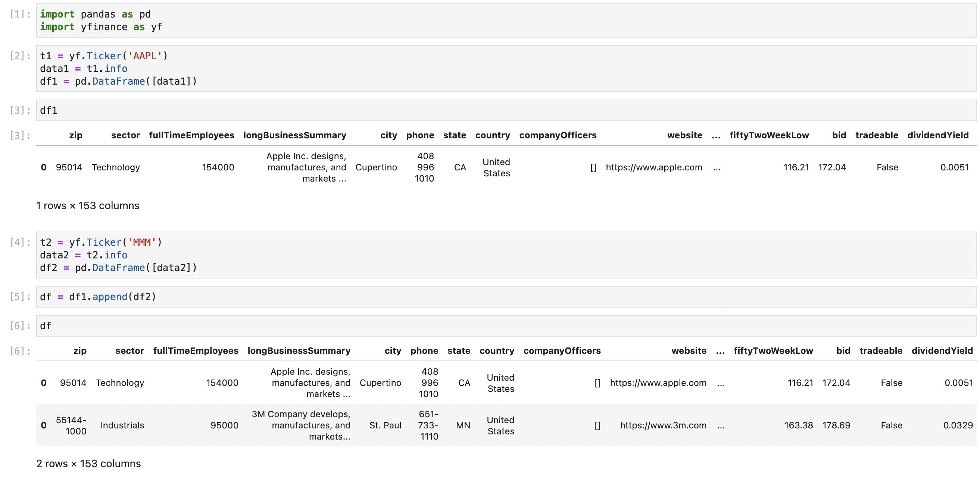Click Technology sector cell in first table
The image size is (980, 478).
click(x=116, y=167)
